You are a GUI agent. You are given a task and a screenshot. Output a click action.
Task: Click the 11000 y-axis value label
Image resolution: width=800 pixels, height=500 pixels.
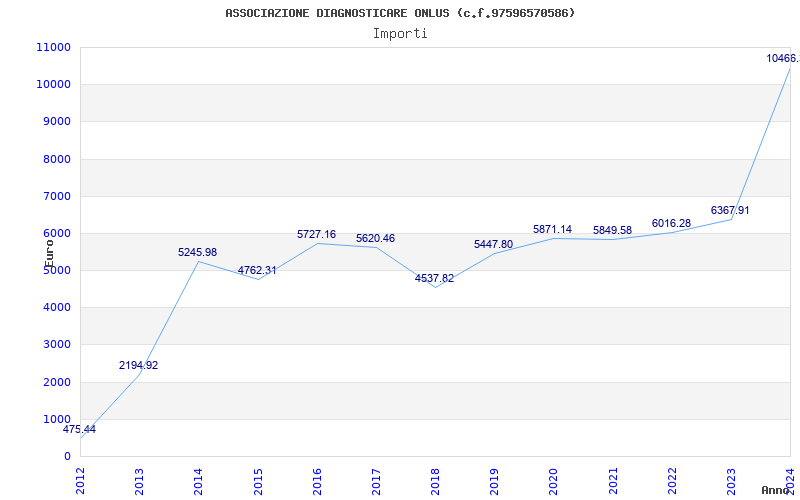52,48
